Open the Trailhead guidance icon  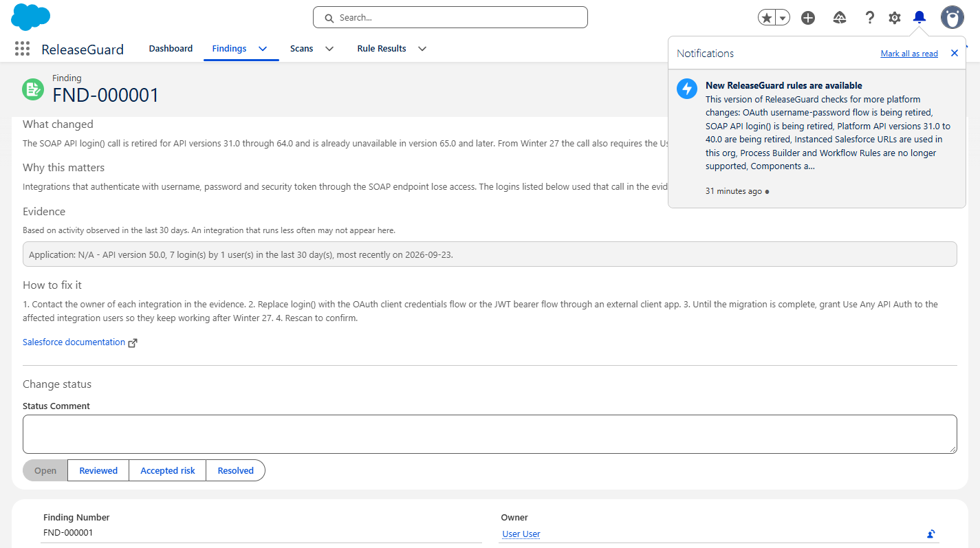coord(839,18)
